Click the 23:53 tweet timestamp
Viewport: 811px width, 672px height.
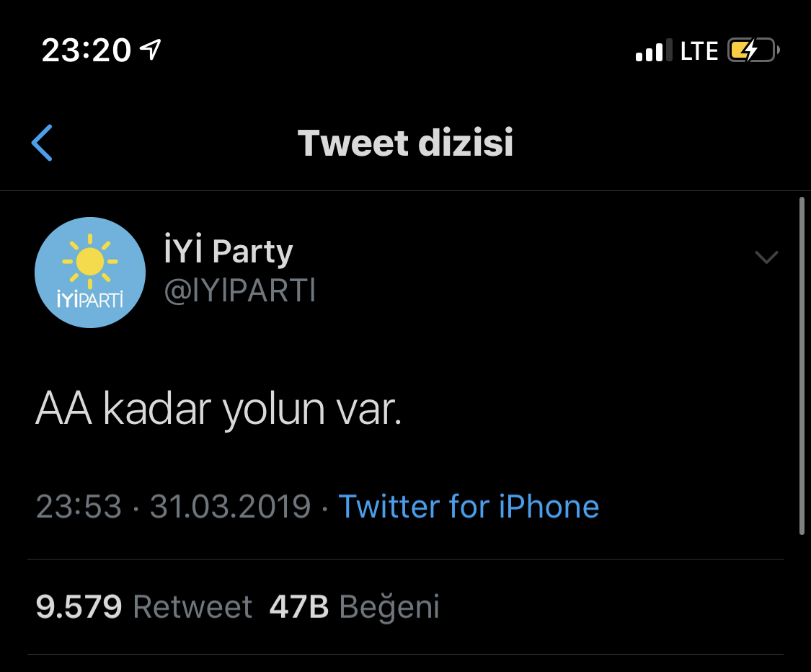tap(79, 506)
